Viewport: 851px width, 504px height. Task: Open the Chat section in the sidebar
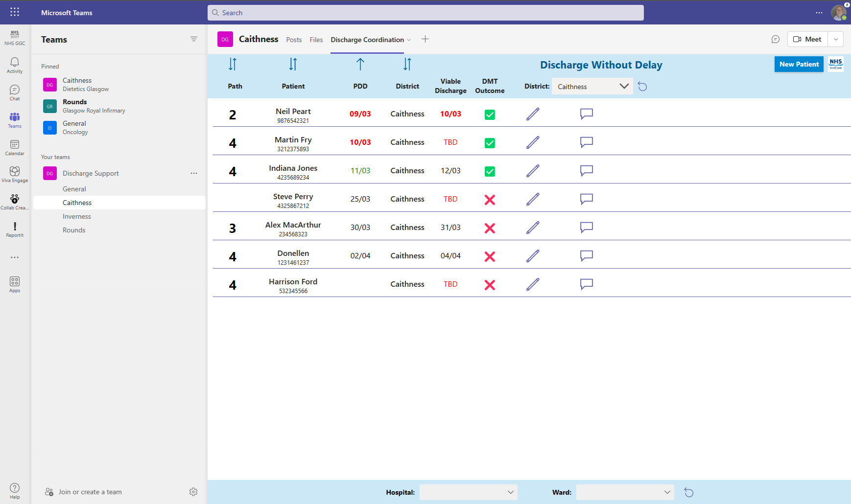click(x=14, y=92)
